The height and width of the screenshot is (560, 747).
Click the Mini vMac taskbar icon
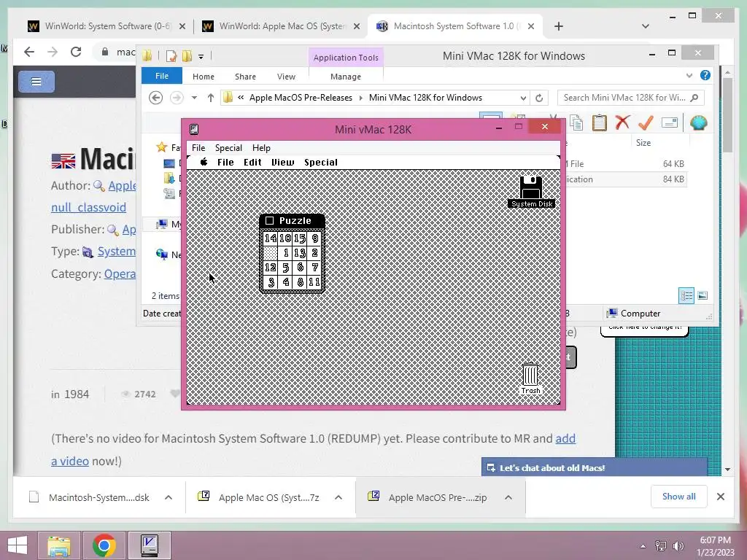pos(150,545)
